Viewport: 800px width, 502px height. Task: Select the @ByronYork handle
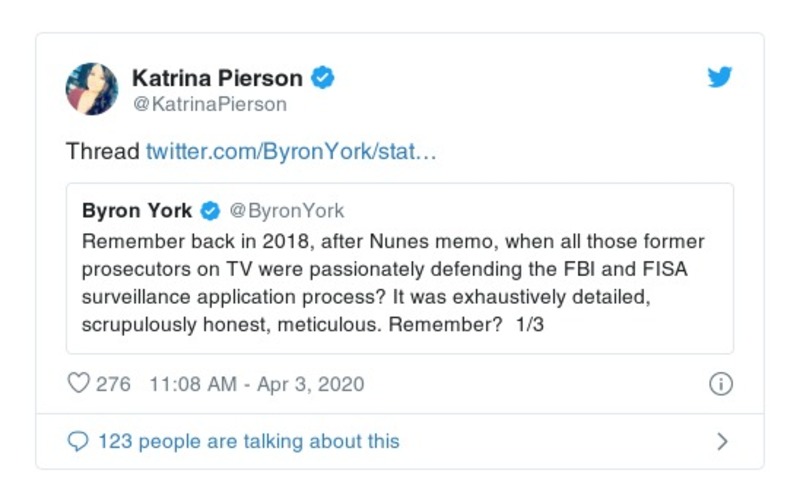tap(287, 211)
